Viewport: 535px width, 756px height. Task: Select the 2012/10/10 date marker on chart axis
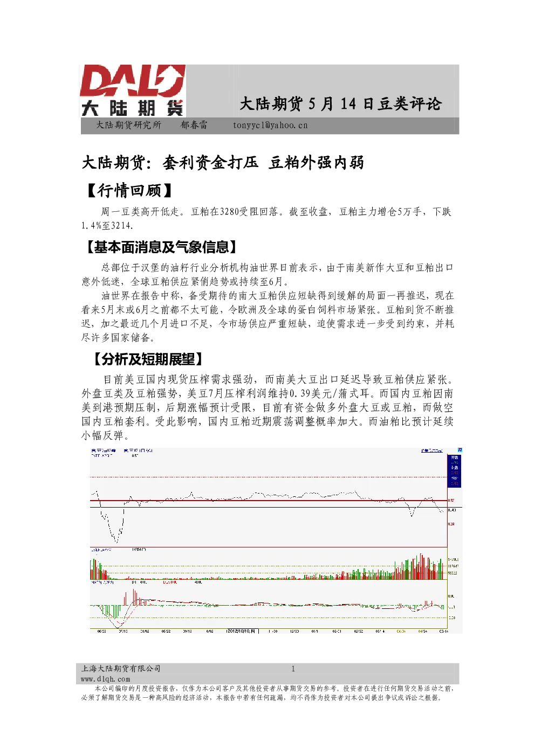pyautogui.click(x=241, y=630)
